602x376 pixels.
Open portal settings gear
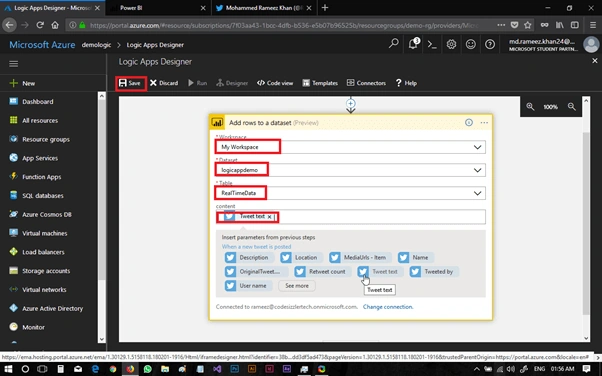click(452, 45)
